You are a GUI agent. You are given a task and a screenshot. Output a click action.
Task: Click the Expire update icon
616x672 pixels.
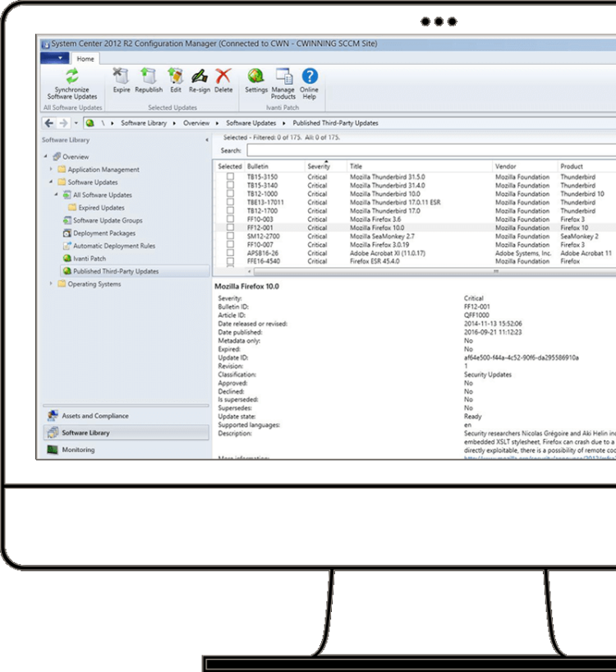tap(122, 76)
